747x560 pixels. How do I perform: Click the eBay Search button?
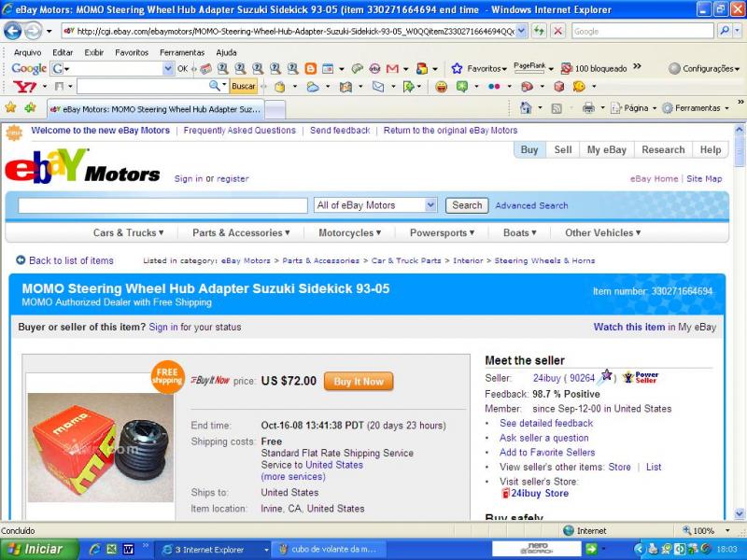click(x=467, y=205)
